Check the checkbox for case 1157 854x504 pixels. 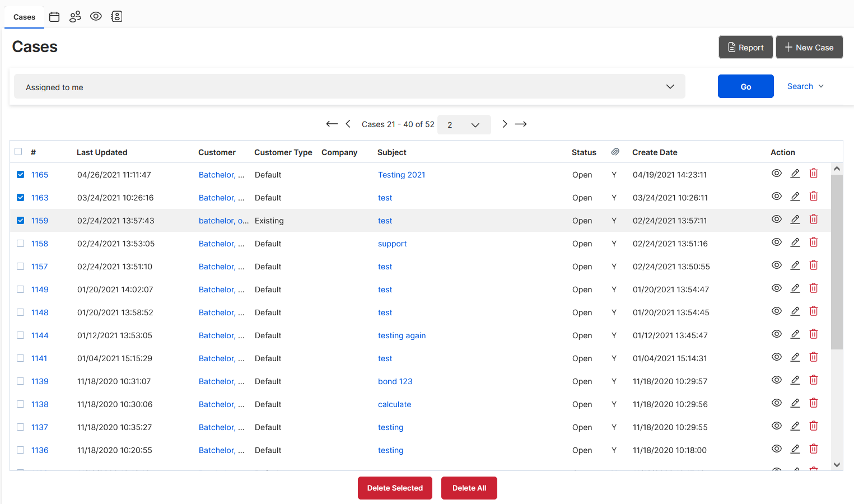point(21,267)
